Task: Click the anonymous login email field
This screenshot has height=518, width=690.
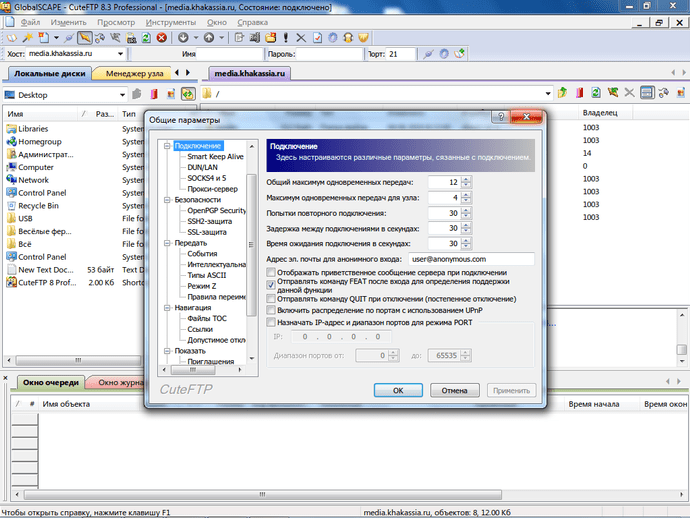Action: (471, 259)
